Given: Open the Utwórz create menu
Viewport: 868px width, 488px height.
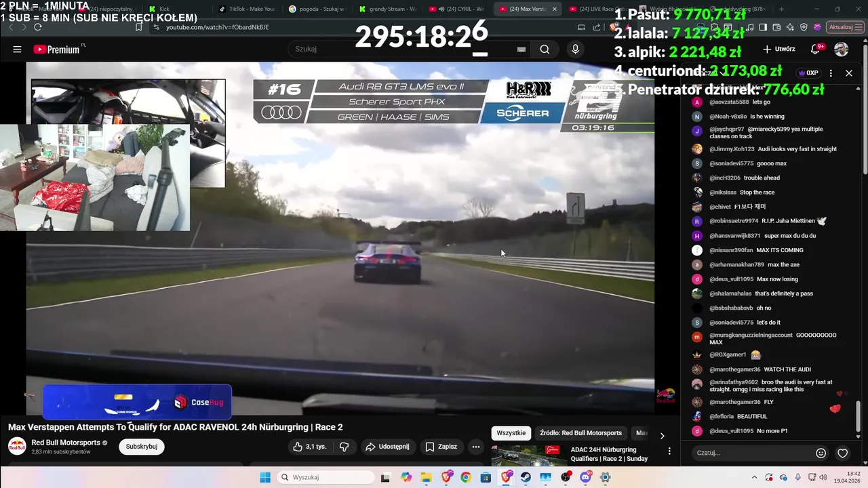Looking at the screenshot, I should (779, 49).
